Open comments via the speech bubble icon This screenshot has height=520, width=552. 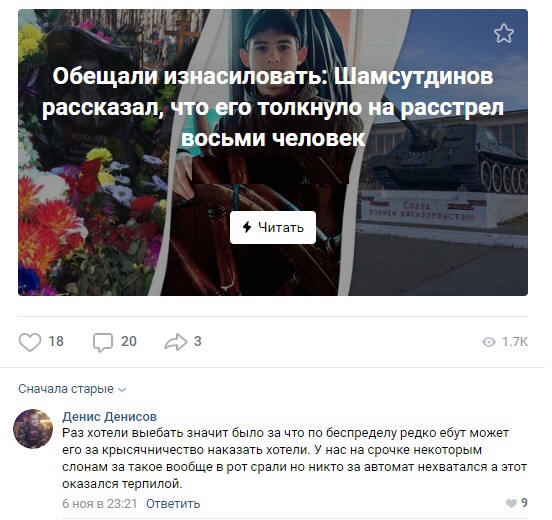(x=103, y=342)
